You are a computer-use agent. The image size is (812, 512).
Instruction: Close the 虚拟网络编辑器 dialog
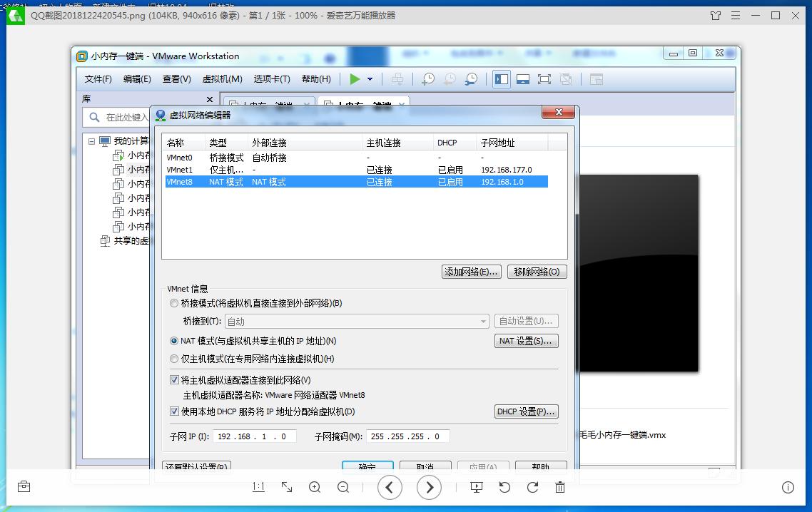[x=558, y=113]
